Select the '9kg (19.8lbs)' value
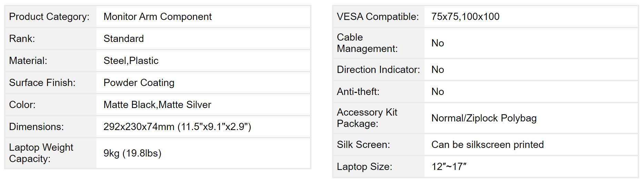 132,153
